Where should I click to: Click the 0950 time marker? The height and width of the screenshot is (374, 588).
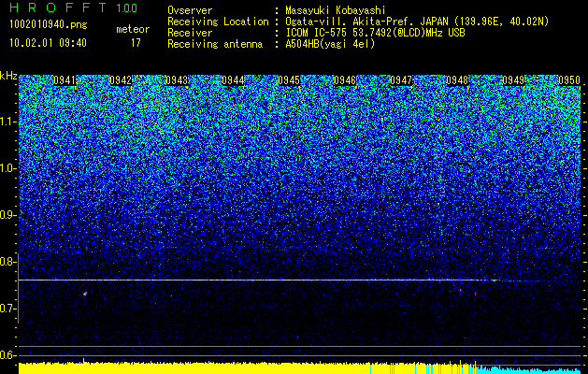[x=569, y=80]
